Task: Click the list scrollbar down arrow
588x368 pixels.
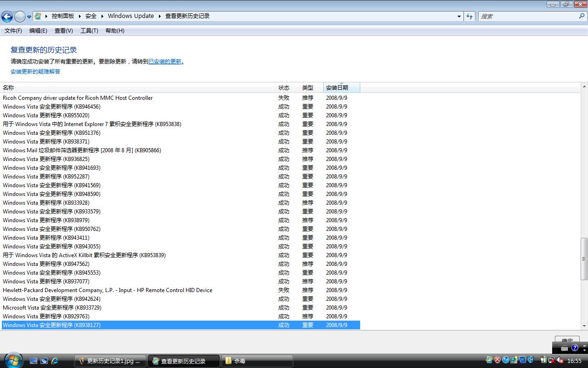Action: (584, 326)
